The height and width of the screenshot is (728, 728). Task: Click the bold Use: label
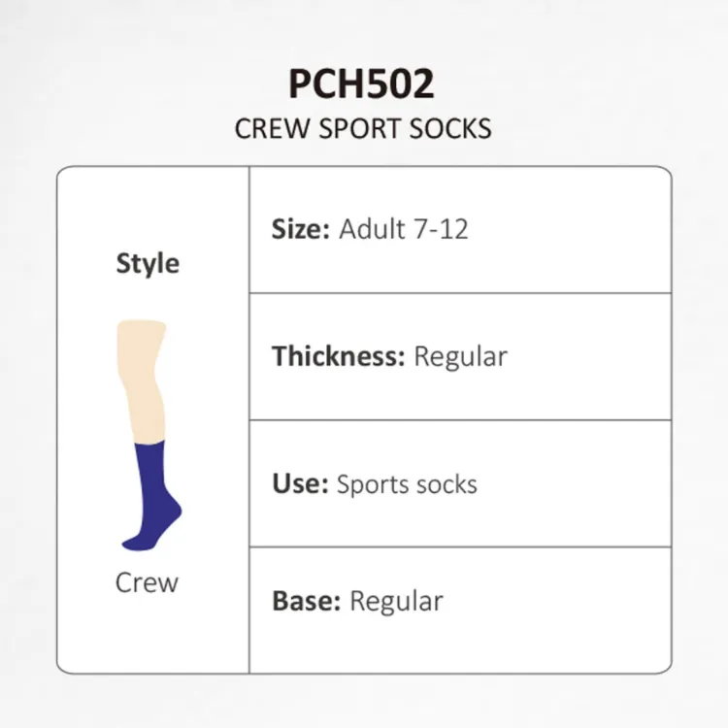click(300, 483)
